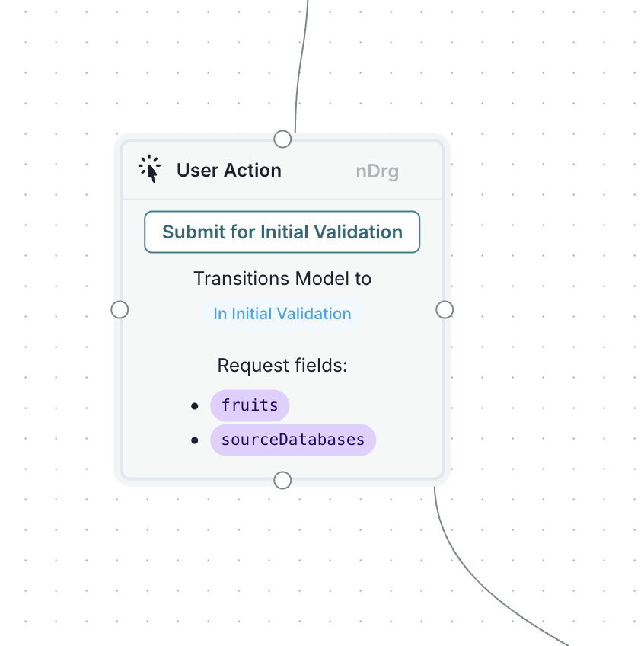Viewport: 644px width, 646px height.
Task: Click the Submit for Initial Validation button
Action: (282, 232)
